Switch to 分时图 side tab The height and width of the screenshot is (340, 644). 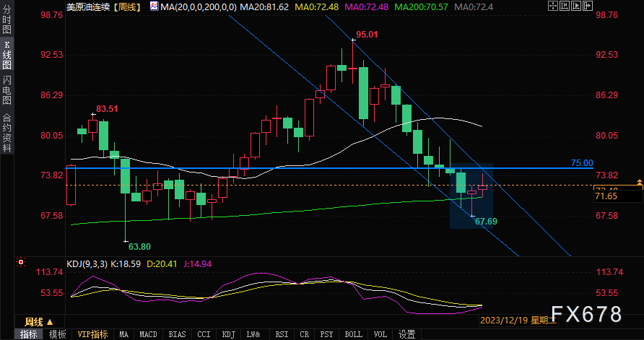(x=7, y=19)
